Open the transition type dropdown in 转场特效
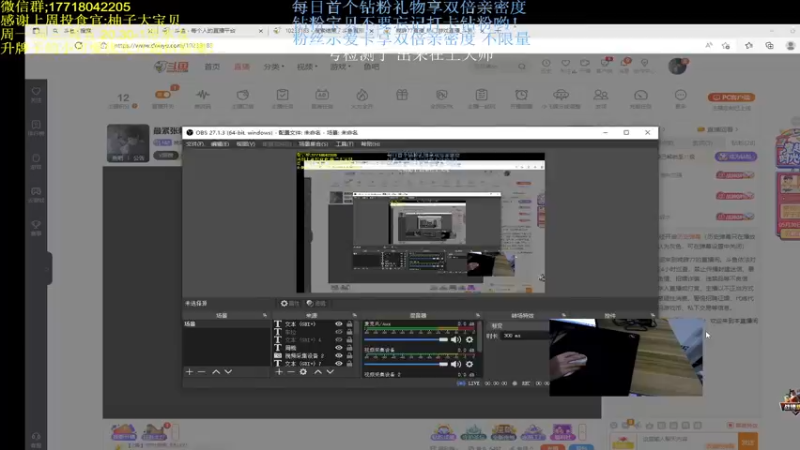This screenshot has width=800, height=450. pyautogui.click(x=518, y=326)
